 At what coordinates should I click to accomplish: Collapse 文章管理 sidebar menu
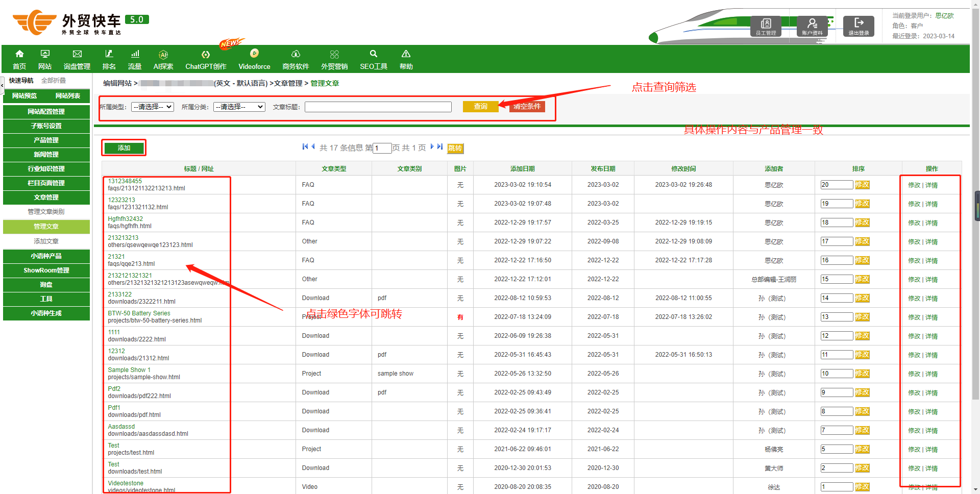(x=46, y=197)
